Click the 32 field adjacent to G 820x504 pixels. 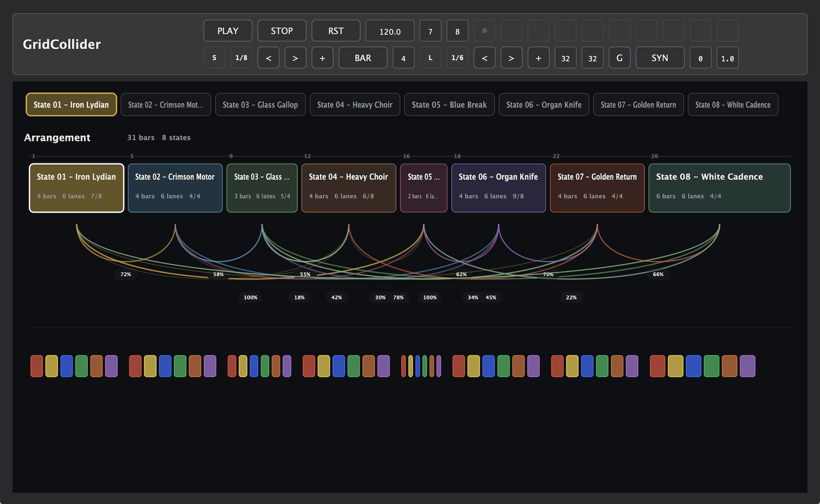pyautogui.click(x=592, y=58)
